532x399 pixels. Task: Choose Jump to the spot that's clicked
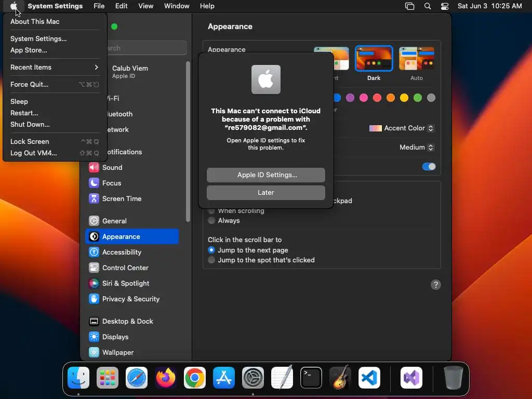point(211,260)
